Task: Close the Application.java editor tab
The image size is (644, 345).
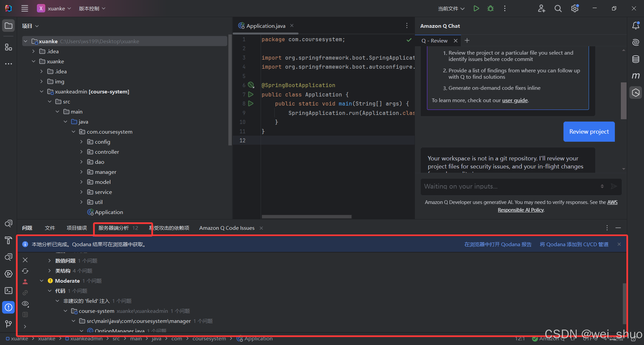Action: point(292,25)
